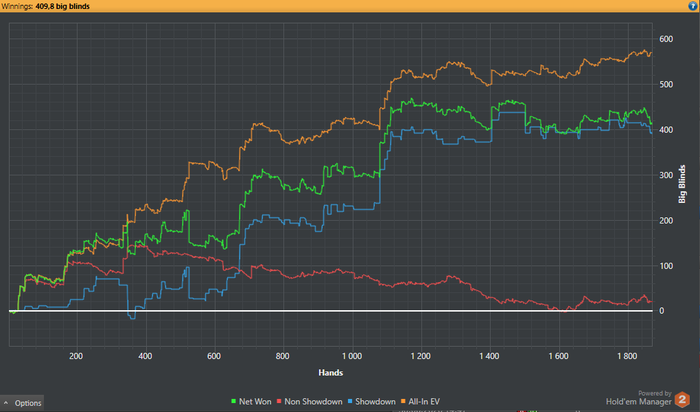Expand the Options panel

(x=22, y=403)
